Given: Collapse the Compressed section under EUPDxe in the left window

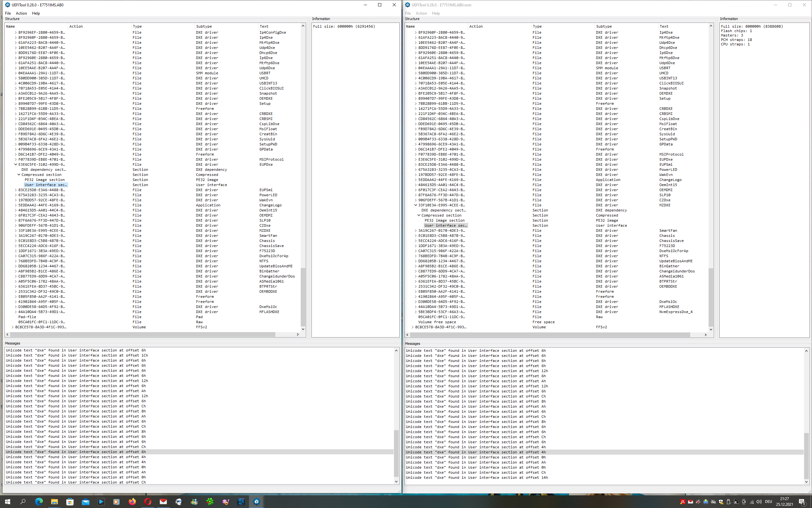Looking at the screenshot, I should pos(19,175).
